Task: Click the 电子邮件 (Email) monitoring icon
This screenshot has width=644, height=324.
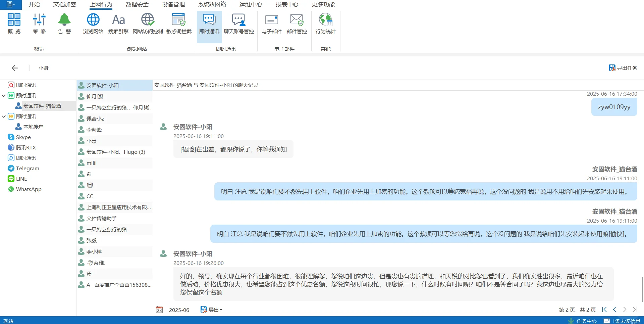Action: tap(271, 23)
